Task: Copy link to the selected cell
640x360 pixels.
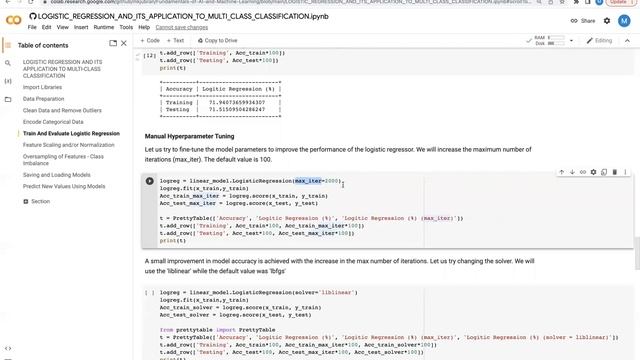Action: (583, 172)
